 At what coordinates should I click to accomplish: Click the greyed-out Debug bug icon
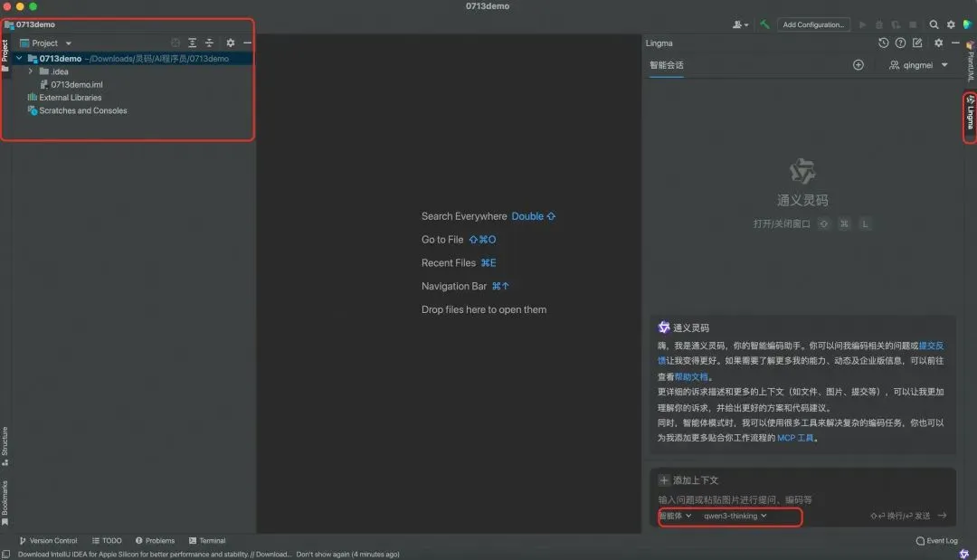(x=879, y=24)
